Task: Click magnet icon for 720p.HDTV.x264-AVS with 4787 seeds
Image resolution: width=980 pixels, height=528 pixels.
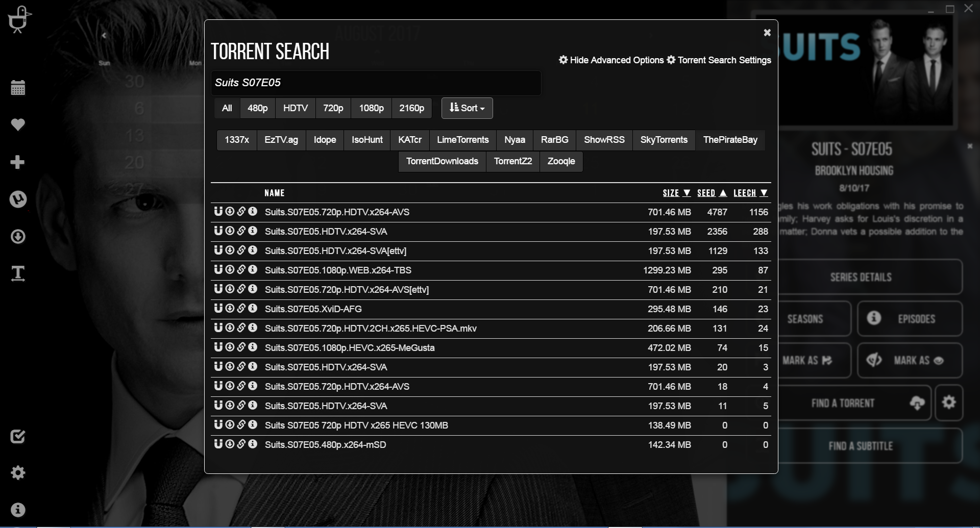Action: (218, 211)
